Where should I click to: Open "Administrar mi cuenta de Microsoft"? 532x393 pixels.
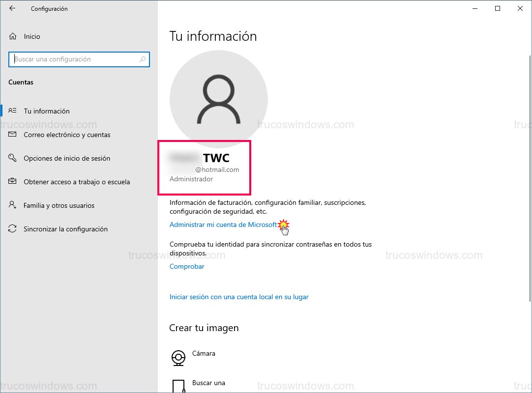pyautogui.click(x=223, y=225)
